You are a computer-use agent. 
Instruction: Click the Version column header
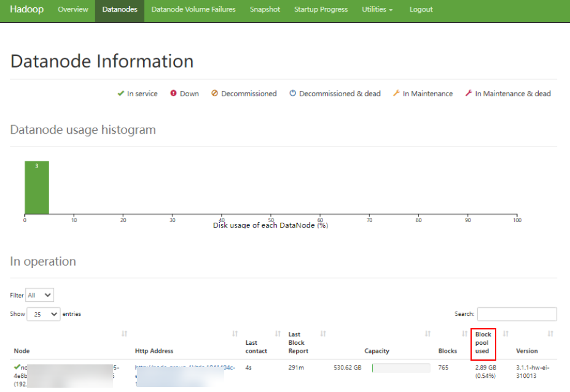527,351
